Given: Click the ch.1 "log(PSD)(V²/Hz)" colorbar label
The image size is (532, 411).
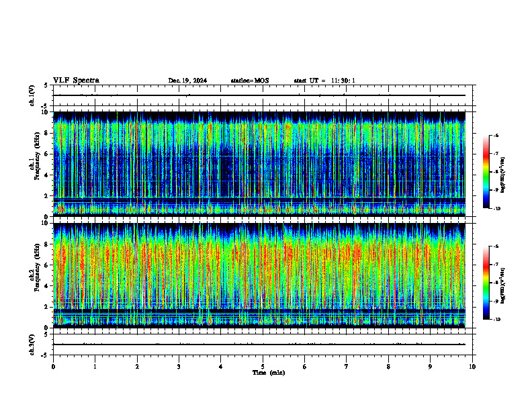Looking at the screenshot, I should pyautogui.click(x=503, y=175).
